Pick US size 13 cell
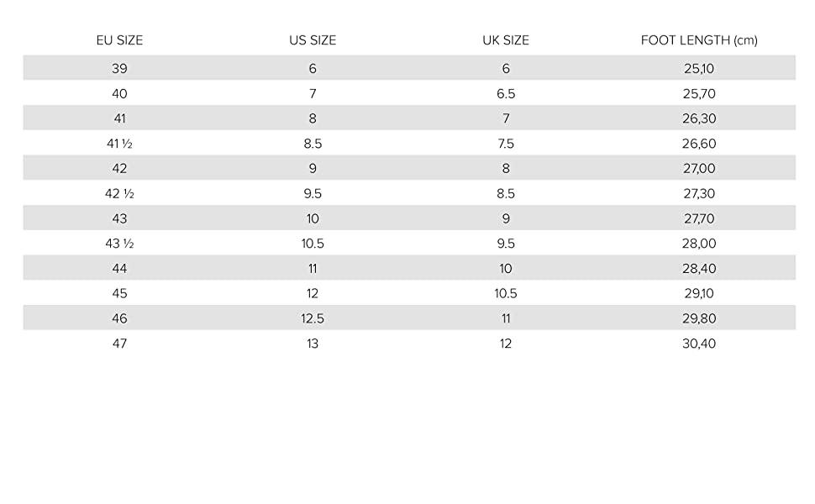Image resolution: width=815 pixels, height=504 pixels. [313, 344]
